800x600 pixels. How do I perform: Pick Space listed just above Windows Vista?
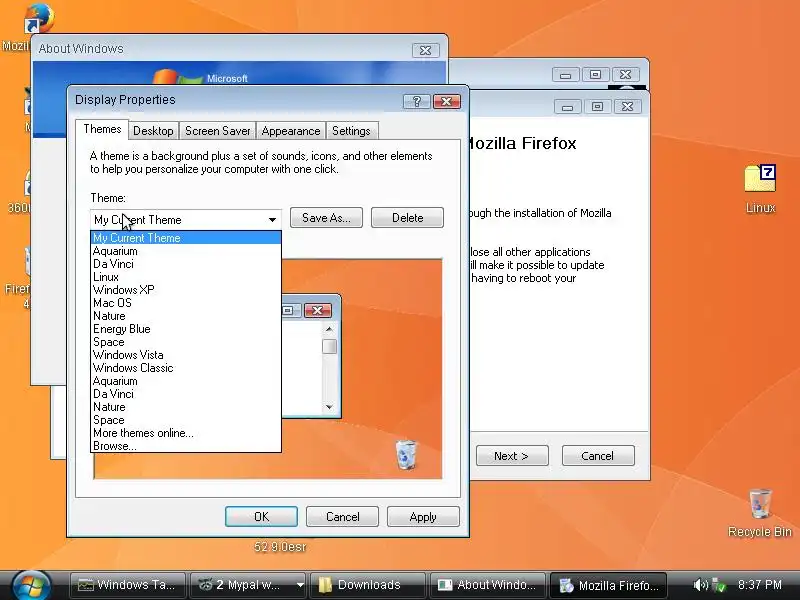(186, 342)
